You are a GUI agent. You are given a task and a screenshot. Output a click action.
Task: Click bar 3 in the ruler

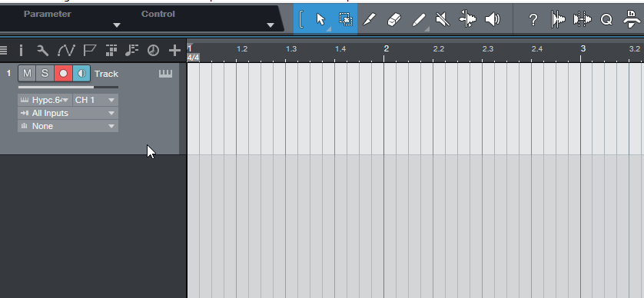583,48
